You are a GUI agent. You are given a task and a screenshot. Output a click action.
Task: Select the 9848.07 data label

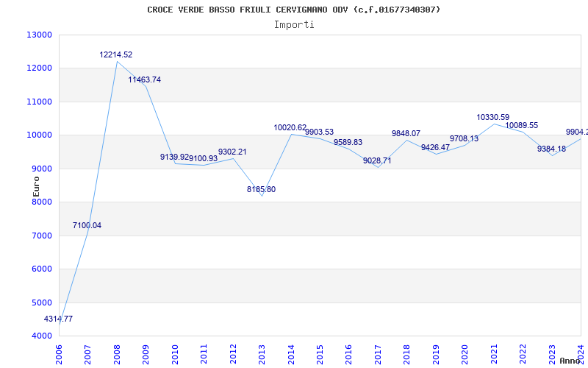coord(406,133)
